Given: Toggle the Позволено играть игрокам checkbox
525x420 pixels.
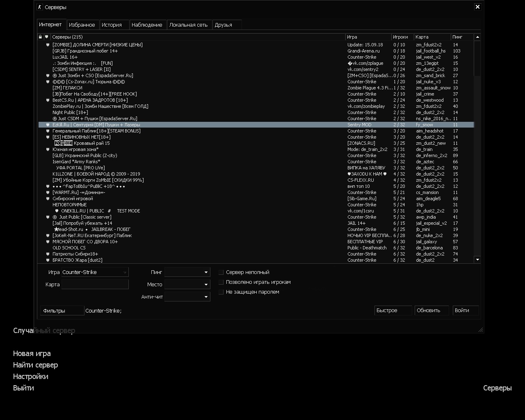Looking at the screenshot, I should [x=221, y=282].
